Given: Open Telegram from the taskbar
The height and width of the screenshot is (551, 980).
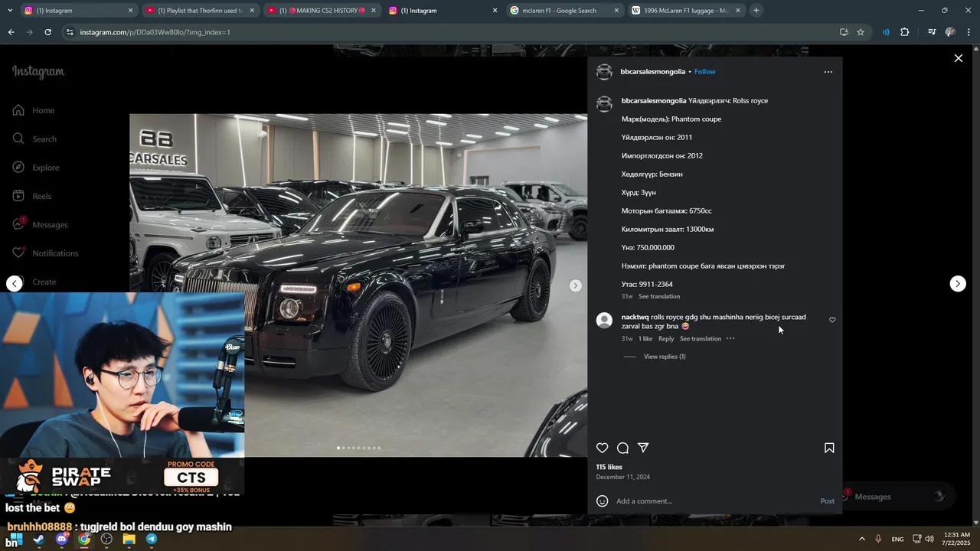Looking at the screenshot, I should click(152, 540).
